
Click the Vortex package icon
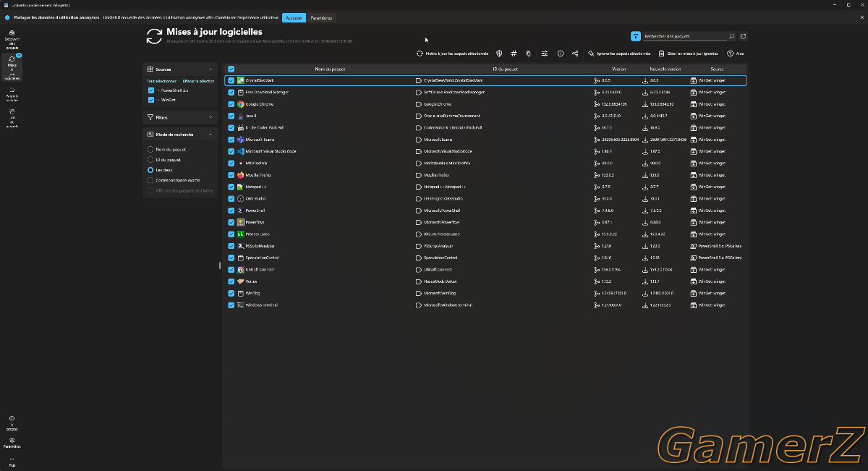[241, 281]
